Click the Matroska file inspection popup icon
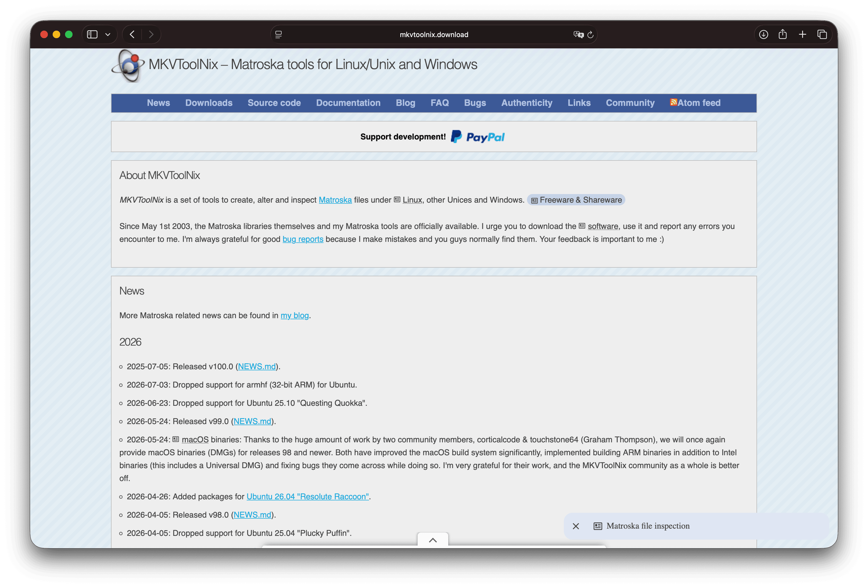This screenshot has height=588, width=868. coord(598,526)
